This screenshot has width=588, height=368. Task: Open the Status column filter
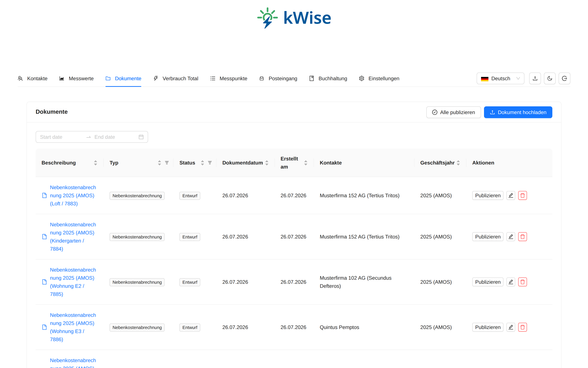tap(210, 163)
